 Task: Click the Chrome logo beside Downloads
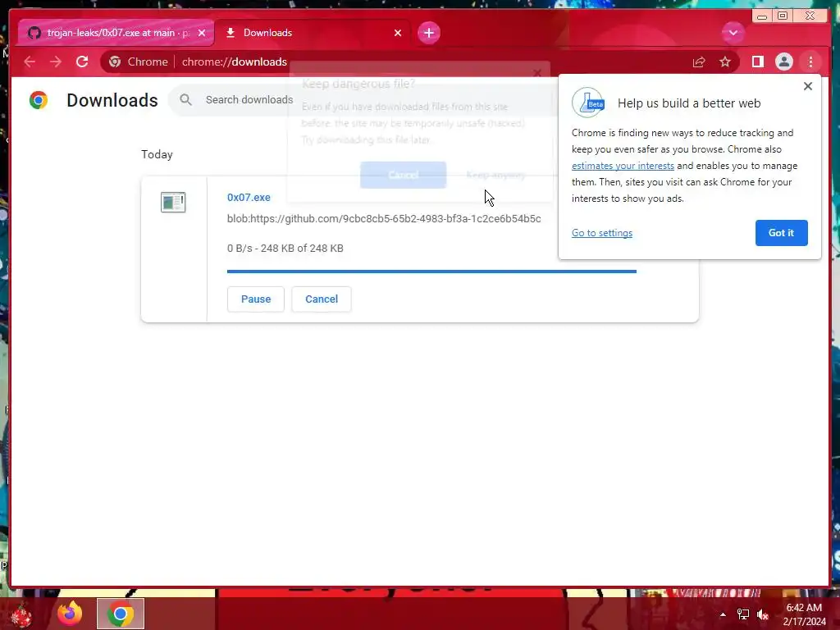click(x=38, y=100)
